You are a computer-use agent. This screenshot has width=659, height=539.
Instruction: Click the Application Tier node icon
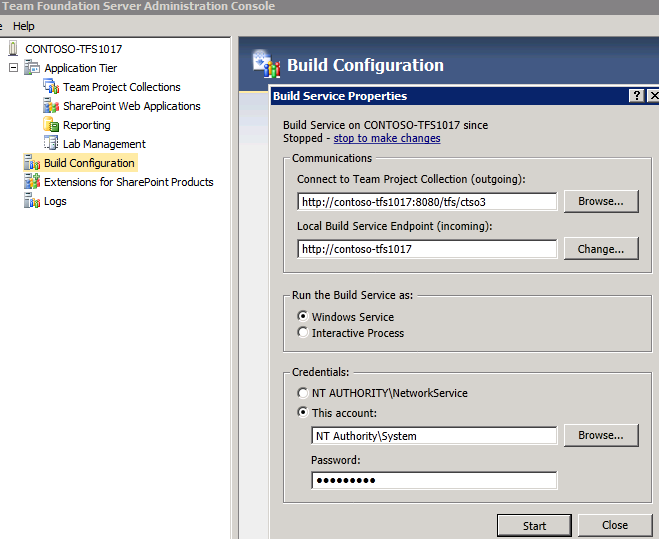32,67
